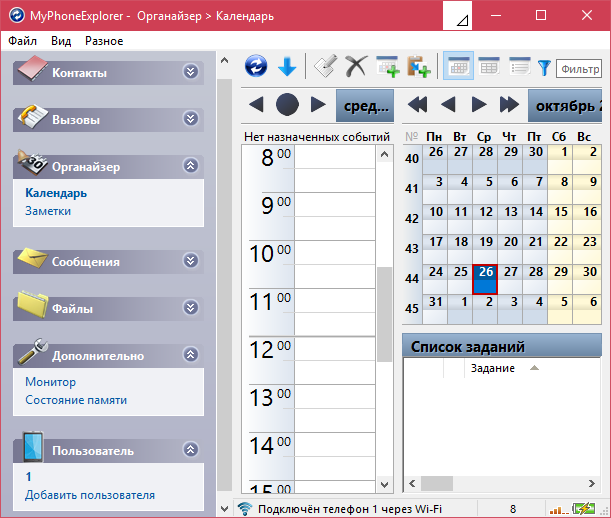Click Добавить пользователя link

coord(90,495)
